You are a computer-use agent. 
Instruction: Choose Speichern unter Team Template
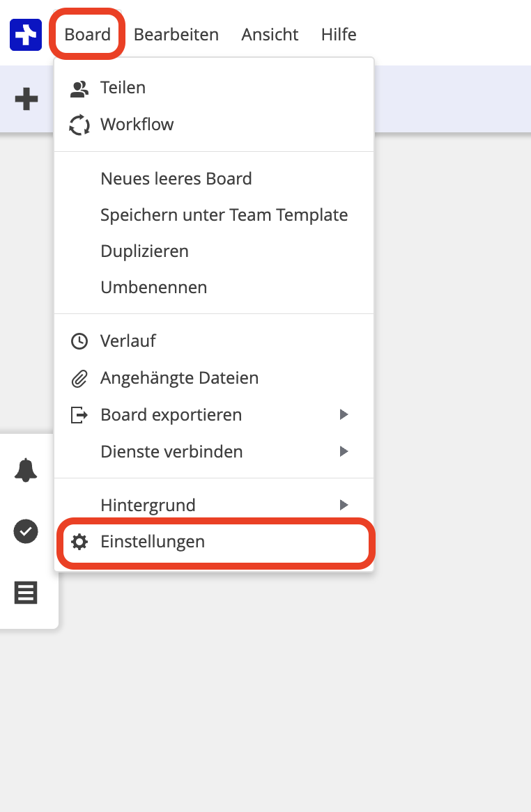pyautogui.click(x=224, y=215)
